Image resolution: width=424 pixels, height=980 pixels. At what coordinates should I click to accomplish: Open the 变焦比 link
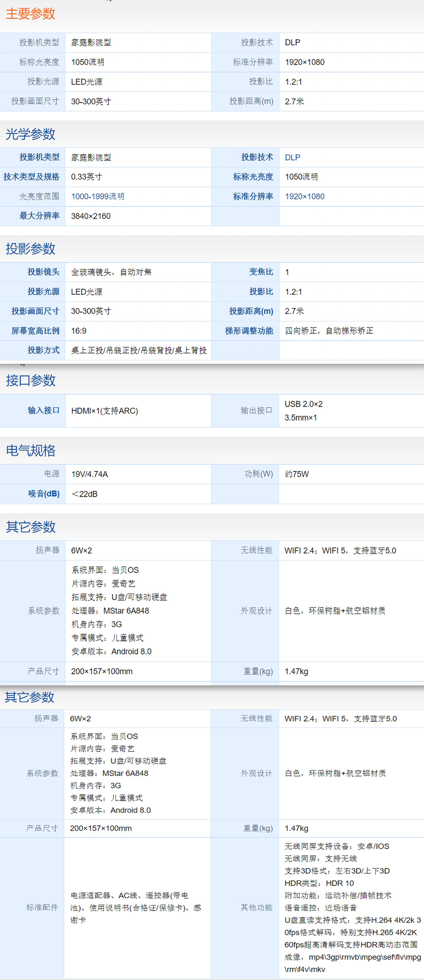[x=261, y=272]
